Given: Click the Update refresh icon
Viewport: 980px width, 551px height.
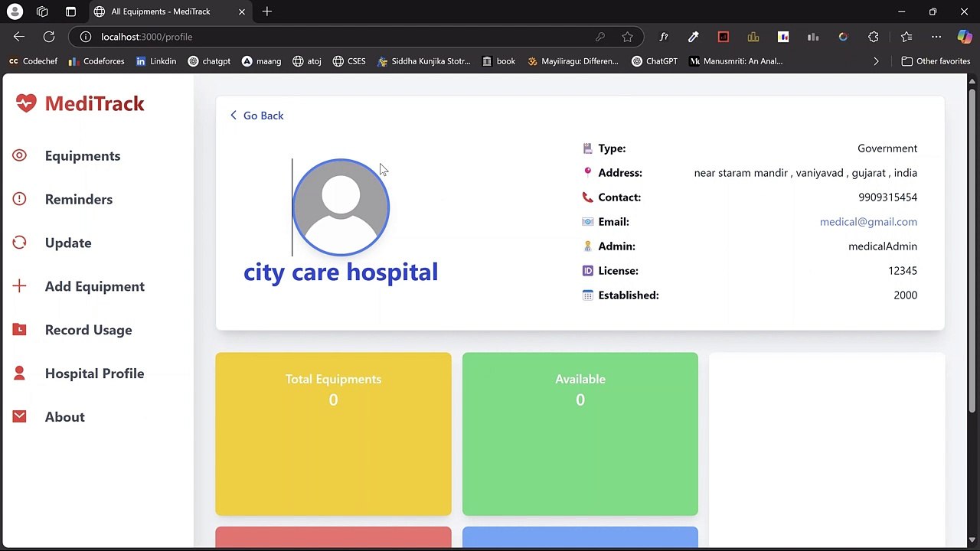Looking at the screenshot, I should [x=19, y=243].
